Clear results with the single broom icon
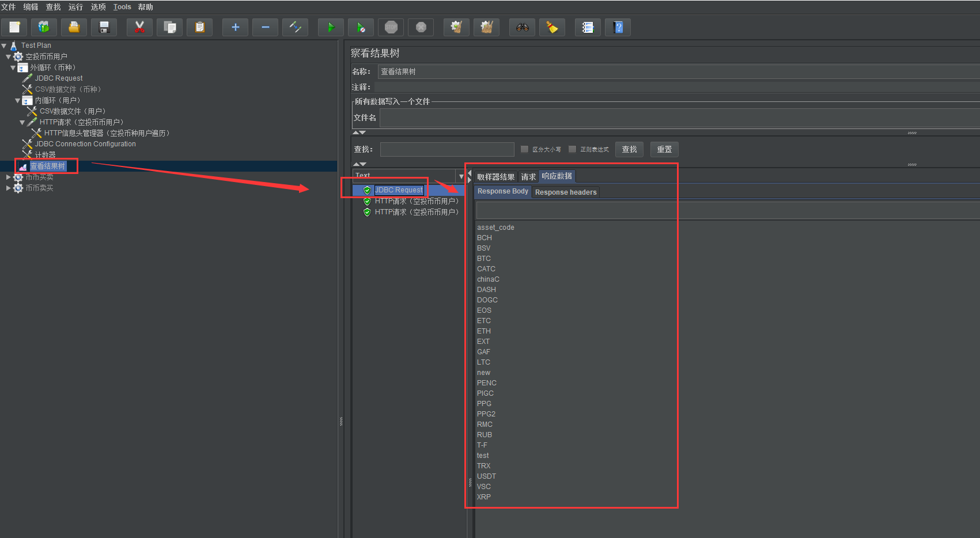The image size is (980, 538). coord(456,27)
